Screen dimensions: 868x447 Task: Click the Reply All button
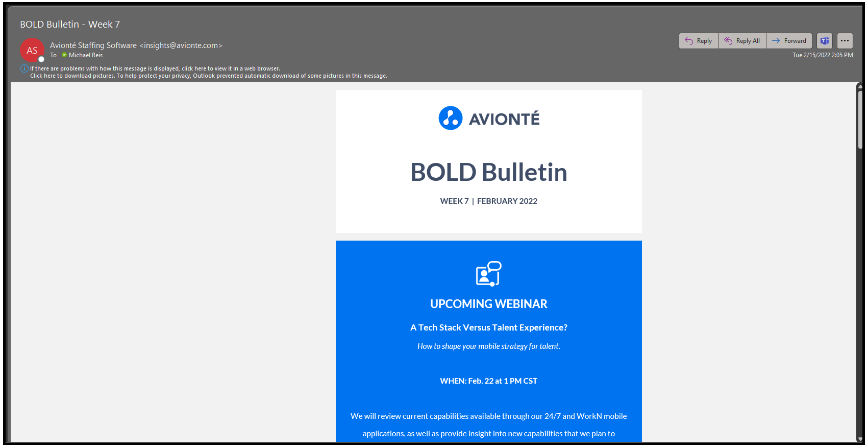tap(742, 41)
